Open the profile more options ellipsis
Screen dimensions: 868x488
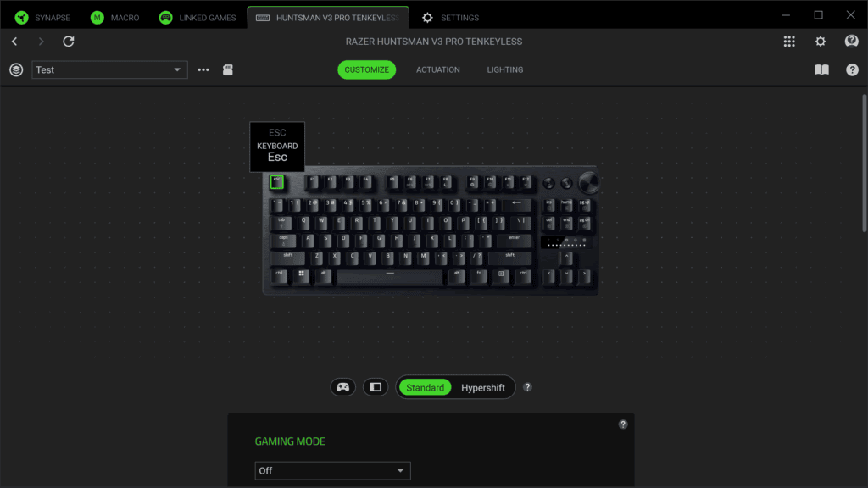[203, 69]
